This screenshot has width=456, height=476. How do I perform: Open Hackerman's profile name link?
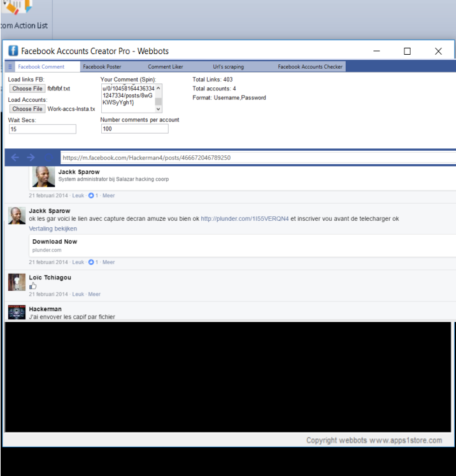click(x=45, y=309)
